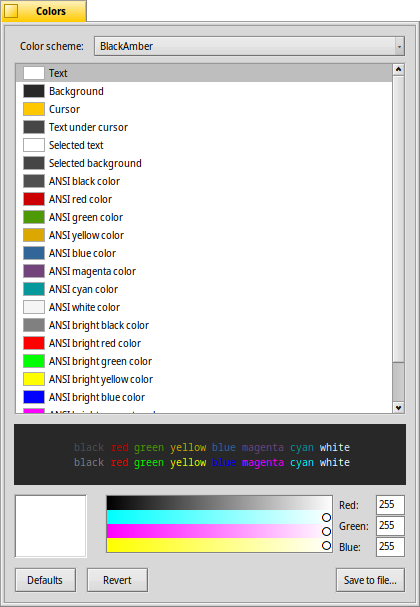Click the scroll up arrow of color list

398,70
